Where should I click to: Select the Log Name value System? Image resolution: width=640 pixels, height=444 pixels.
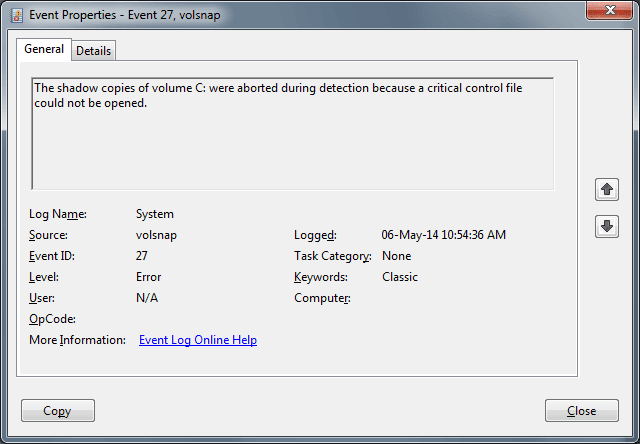click(x=155, y=214)
